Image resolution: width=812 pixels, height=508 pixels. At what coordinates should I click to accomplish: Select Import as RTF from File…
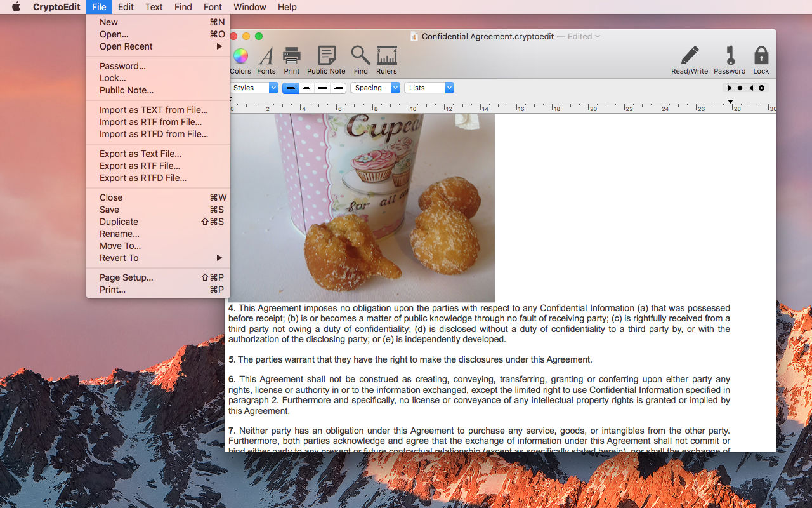tap(158, 122)
